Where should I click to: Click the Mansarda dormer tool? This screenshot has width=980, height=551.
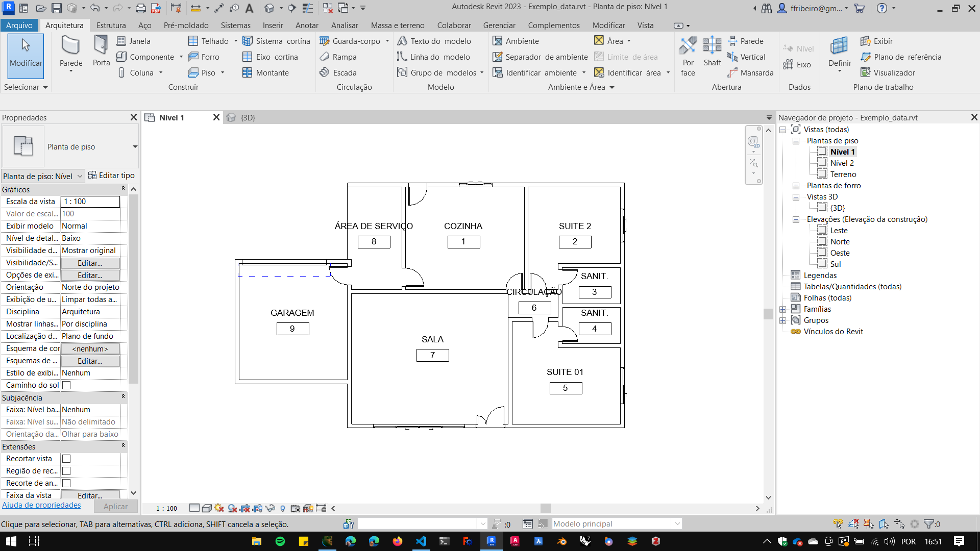751,72
